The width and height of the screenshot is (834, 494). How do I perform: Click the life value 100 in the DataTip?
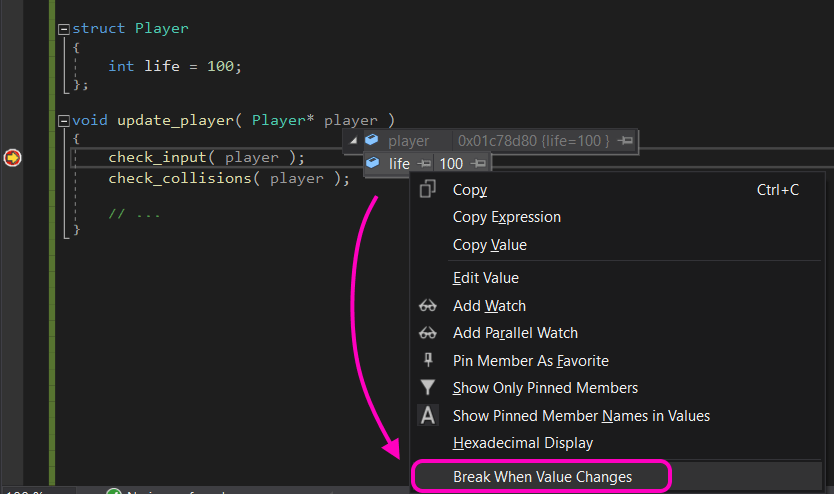pyautogui.click(x=451, y=164)
